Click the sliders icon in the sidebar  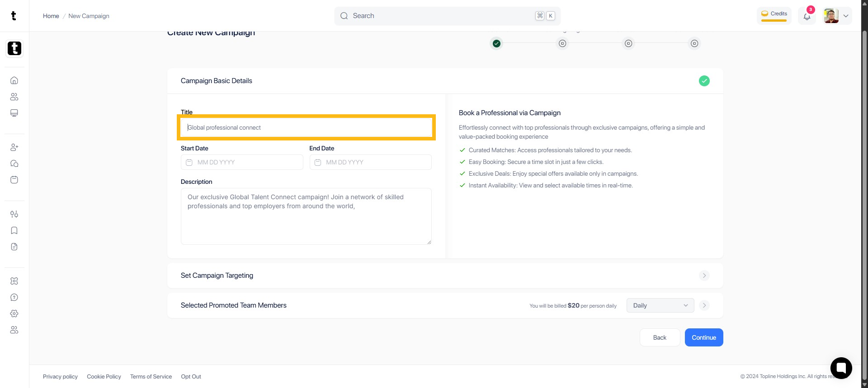coord(14,214)
